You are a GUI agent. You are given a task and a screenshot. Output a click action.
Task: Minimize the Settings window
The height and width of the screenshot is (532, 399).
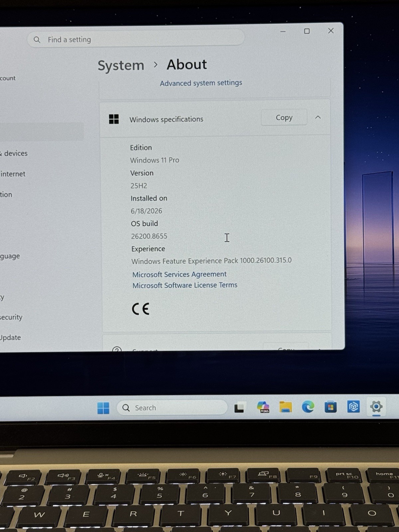(x=283, y=31)
